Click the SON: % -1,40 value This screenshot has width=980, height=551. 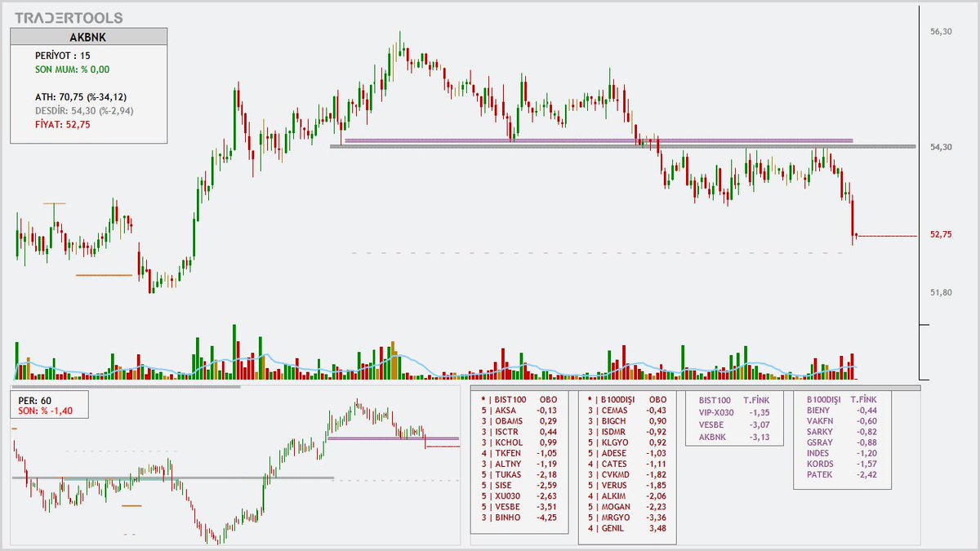click(46, 411)
